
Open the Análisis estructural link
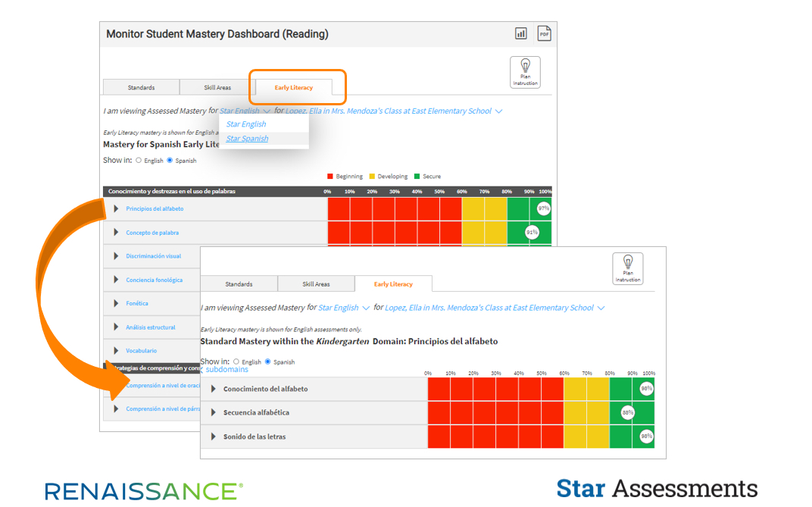click(x=151, y=327)
